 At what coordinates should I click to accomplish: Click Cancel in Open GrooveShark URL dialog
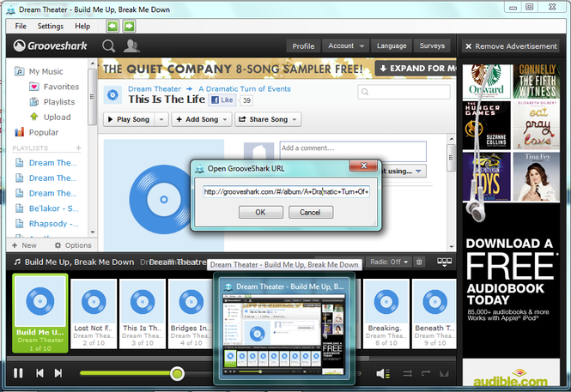[x=310, y=212]
